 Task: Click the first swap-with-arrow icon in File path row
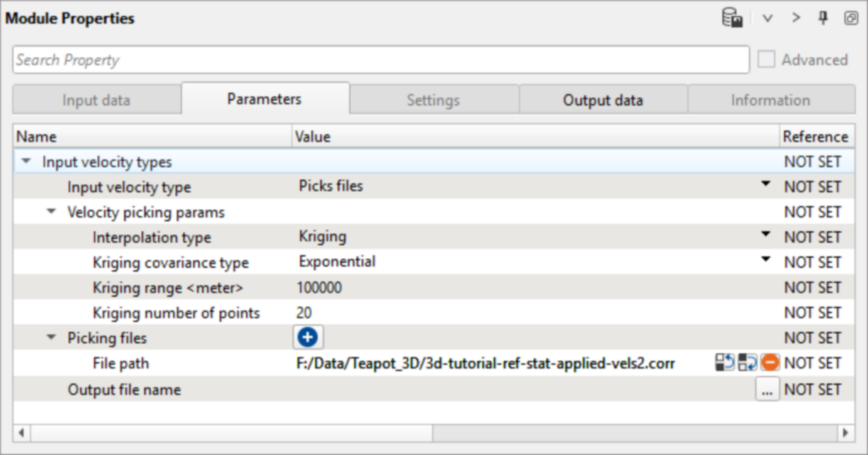[724, 363]
